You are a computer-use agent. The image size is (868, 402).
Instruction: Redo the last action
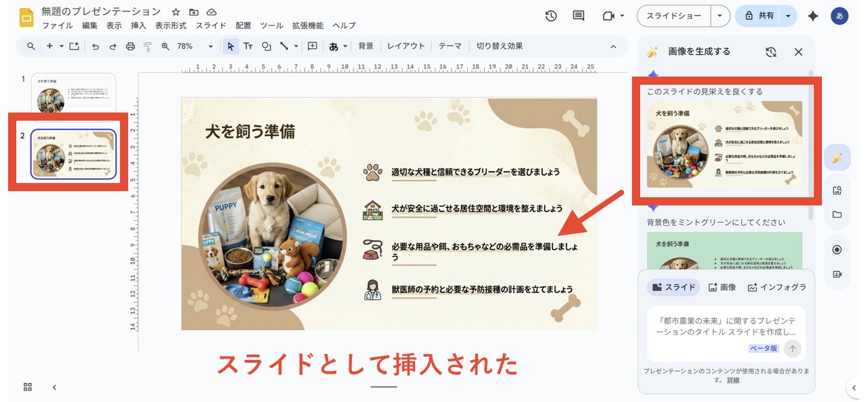[x=113, y=46]
